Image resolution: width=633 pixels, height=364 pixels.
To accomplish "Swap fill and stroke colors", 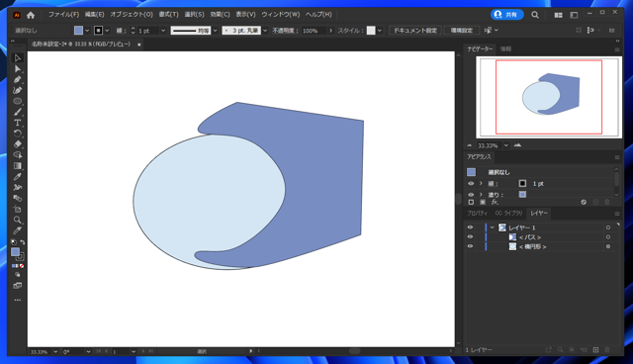I will 23,242.
